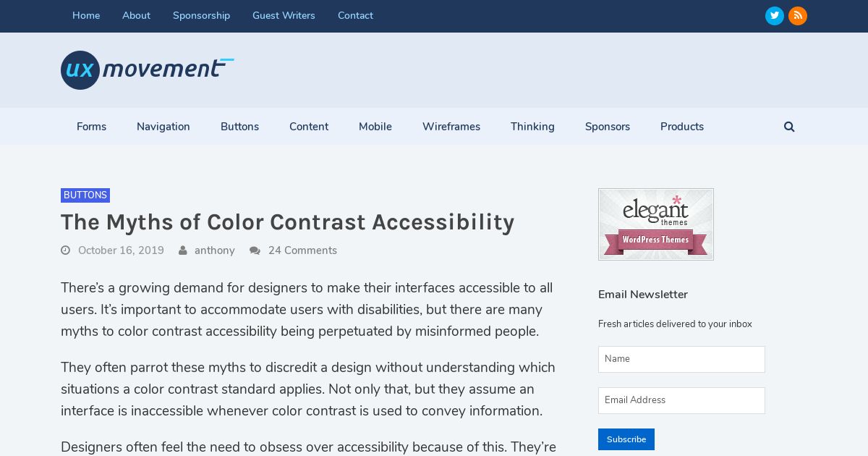The image size is (868, 456).
Task: Open the RSS feed icon
Action: tap(798, 16)
